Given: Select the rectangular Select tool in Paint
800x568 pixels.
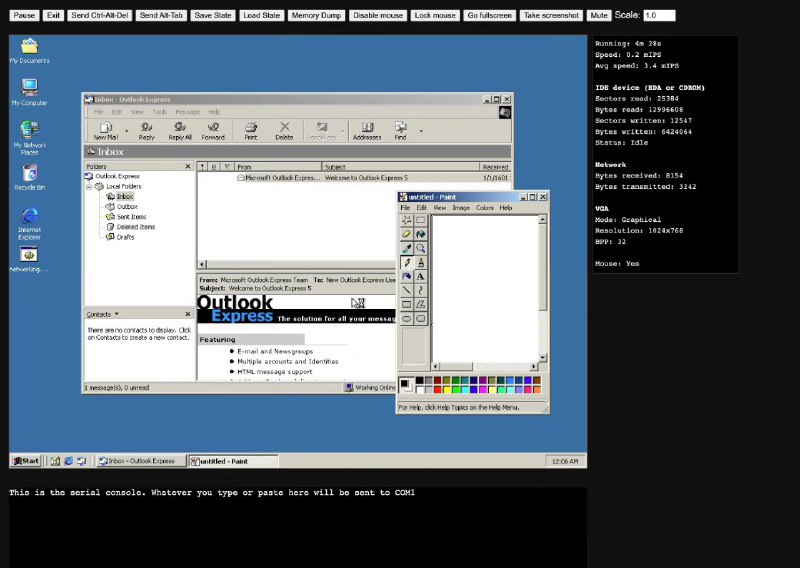Looking at the screenshot, I should coord(420,220).
